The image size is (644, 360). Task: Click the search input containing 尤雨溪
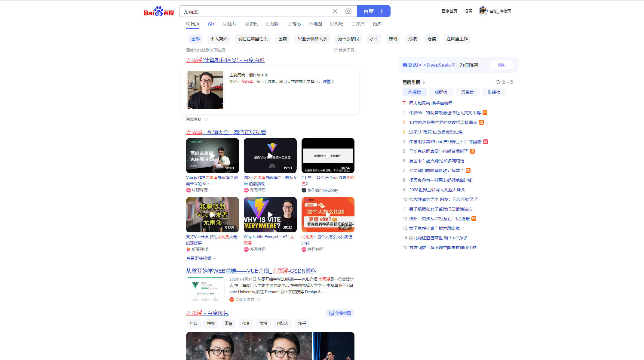point(256,11)
